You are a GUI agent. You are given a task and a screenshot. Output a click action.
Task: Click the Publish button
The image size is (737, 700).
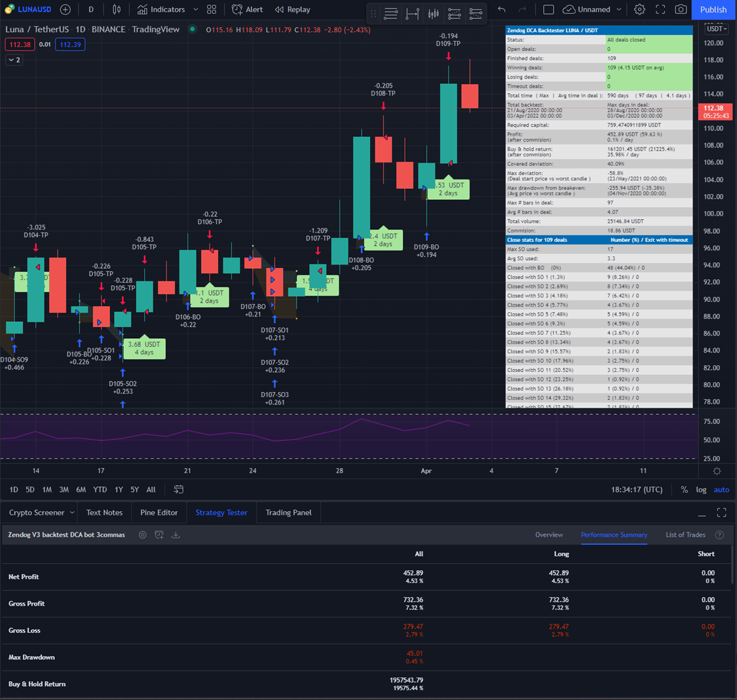(x=713, y=9)
